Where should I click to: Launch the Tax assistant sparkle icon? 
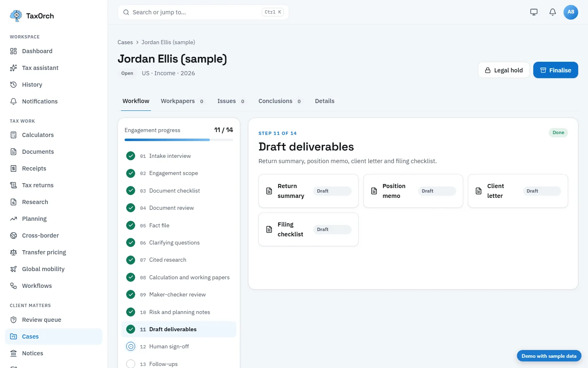click(x=13, y=68)
